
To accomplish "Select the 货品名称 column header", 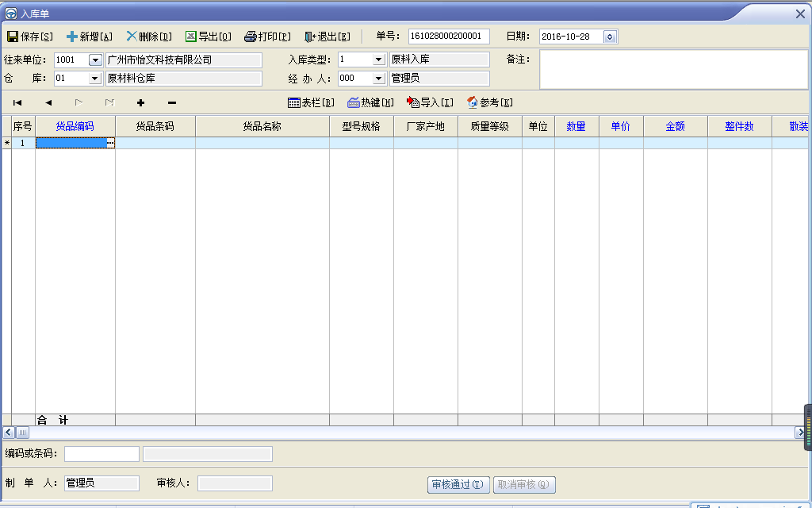I will point(262,126).
